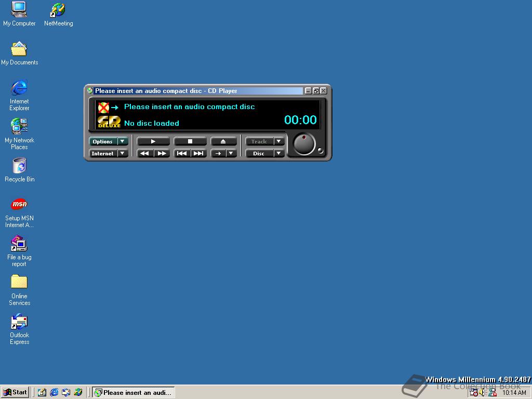Launch Internet Explorer from Quick Launch
The image size is (532, 399).
54,392
